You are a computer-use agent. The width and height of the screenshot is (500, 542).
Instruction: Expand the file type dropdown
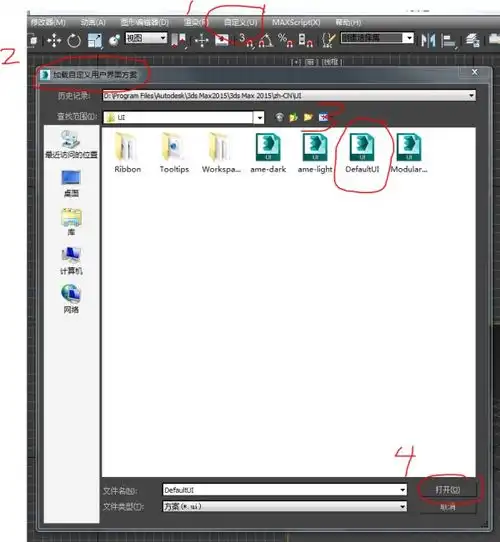pos(402,507)
